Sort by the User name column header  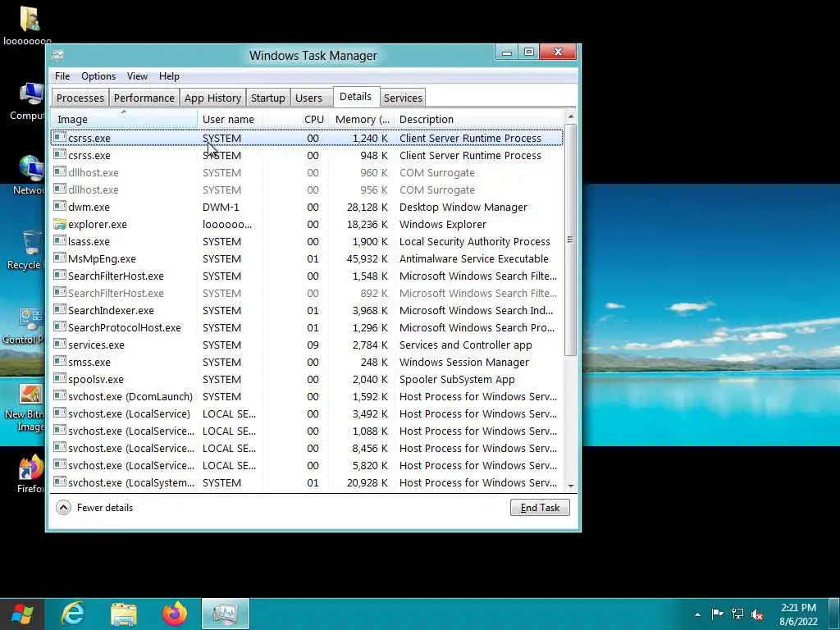click(230, 119)
